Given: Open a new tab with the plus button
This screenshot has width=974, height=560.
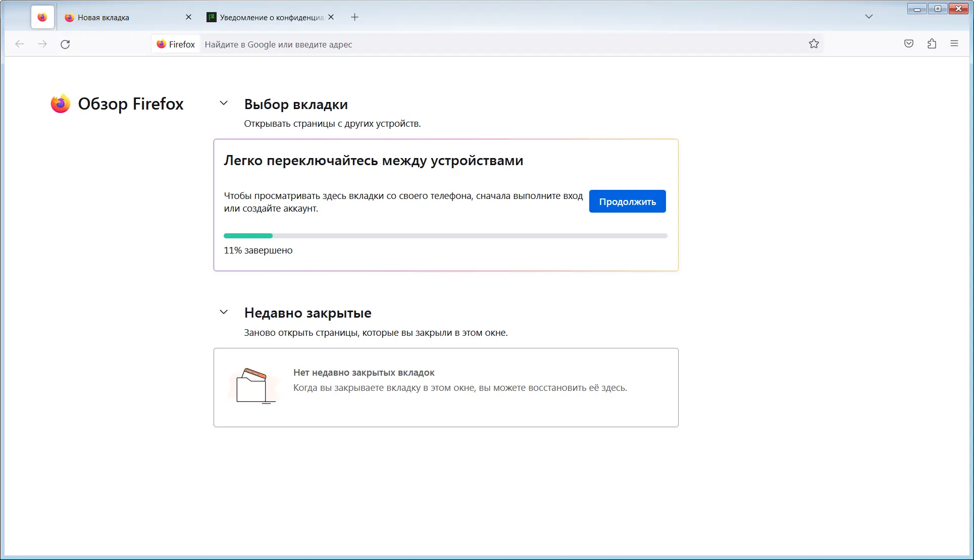Looking at the screenshot, I should coord(354,17).
